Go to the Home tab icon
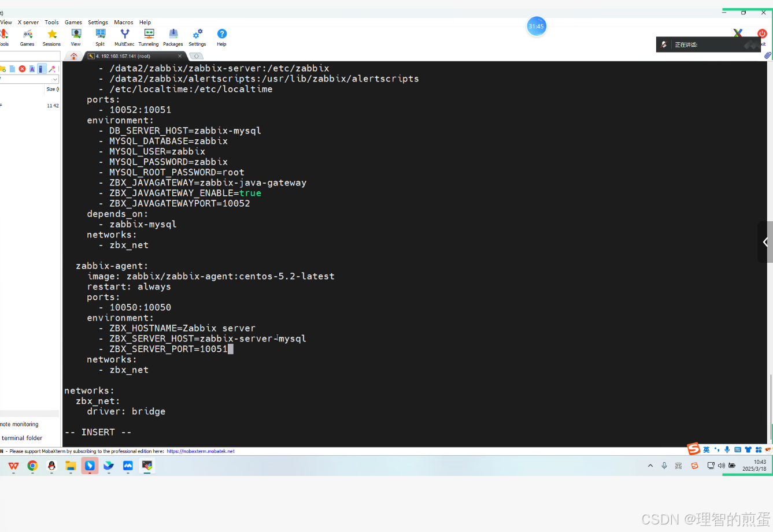 coord(73,56)
